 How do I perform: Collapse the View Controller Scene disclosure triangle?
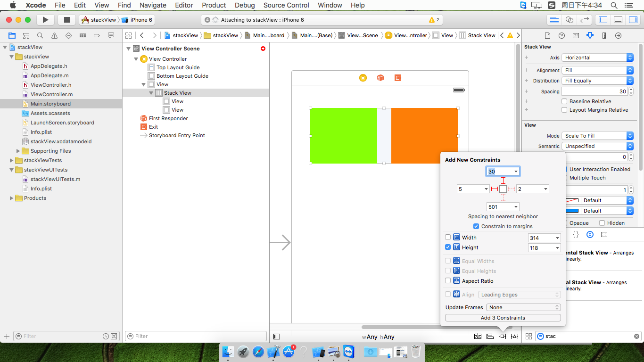tap(129, 49)
